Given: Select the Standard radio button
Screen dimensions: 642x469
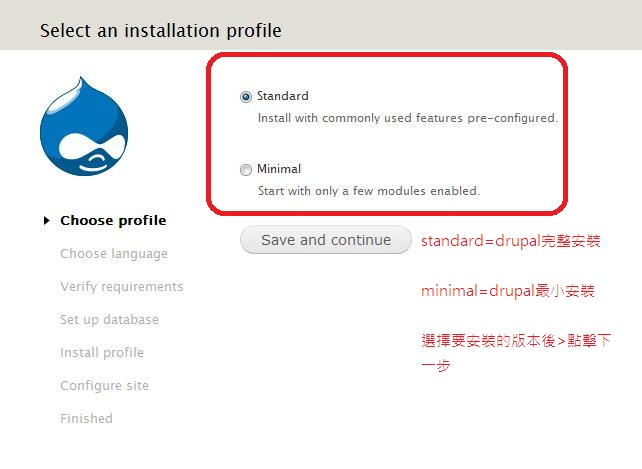Looking at the screenshot, I should tap(246, 97).
